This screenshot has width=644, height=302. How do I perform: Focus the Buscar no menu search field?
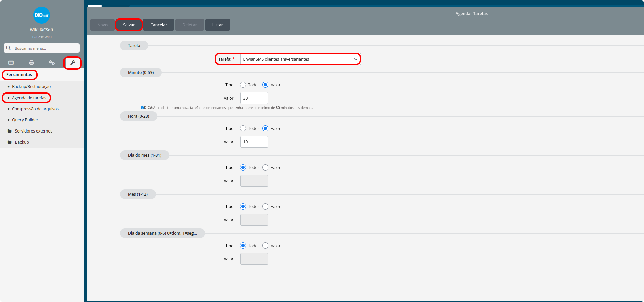[x=42, y=48]
